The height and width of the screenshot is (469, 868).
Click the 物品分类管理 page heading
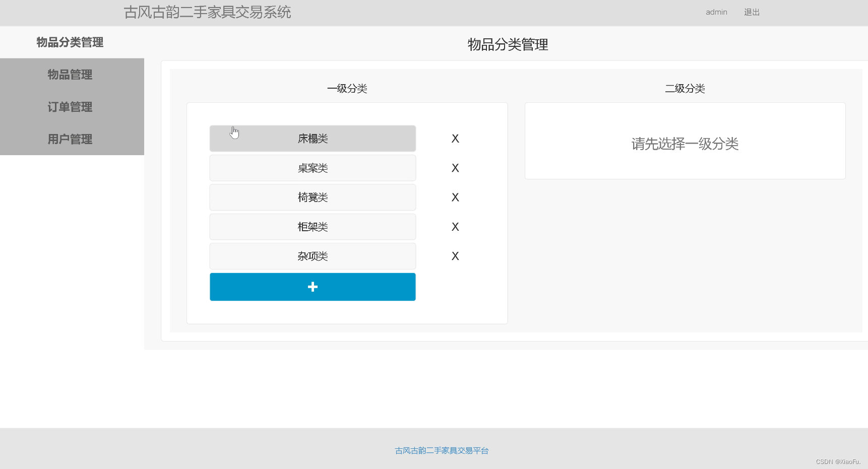click(x=508, y=45)
